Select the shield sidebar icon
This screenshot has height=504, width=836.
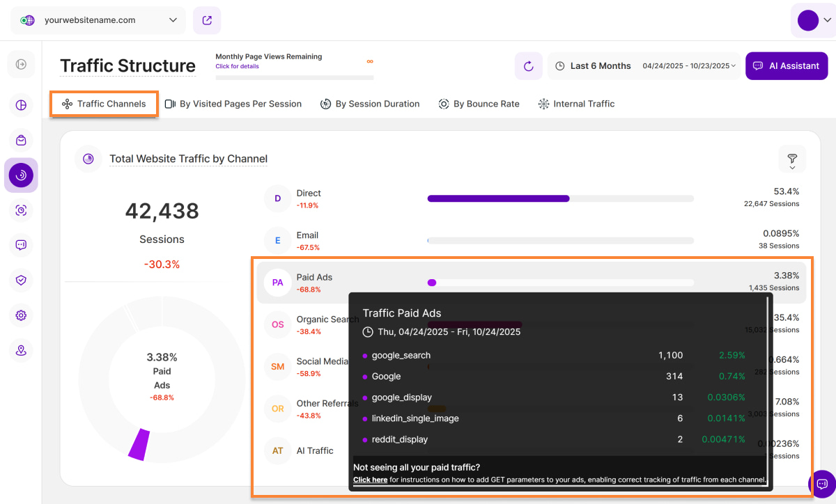[x=21, y=280]
